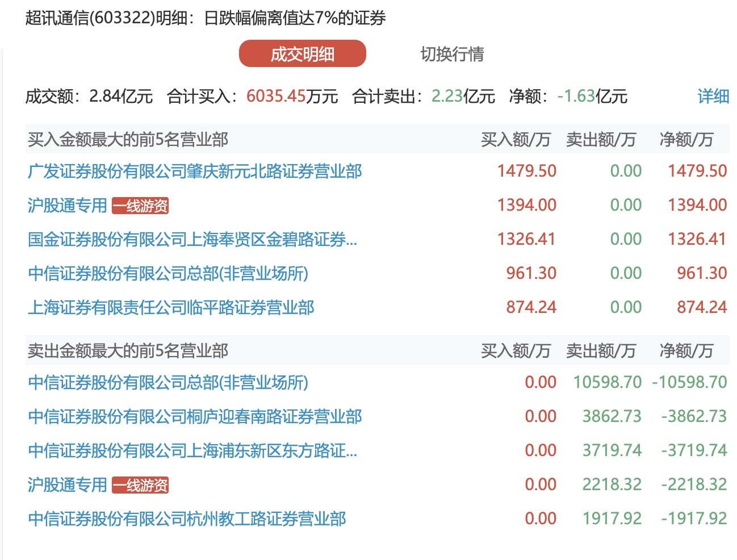
Task: Open 中信证券总部(非营业场所) in sell list
Action: click(168, 382)
